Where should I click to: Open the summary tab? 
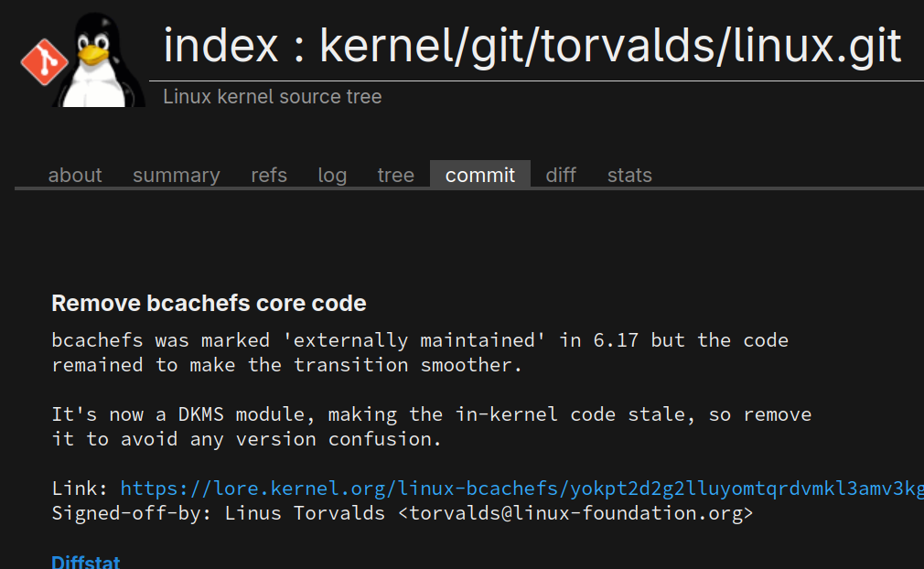point(177,175)
